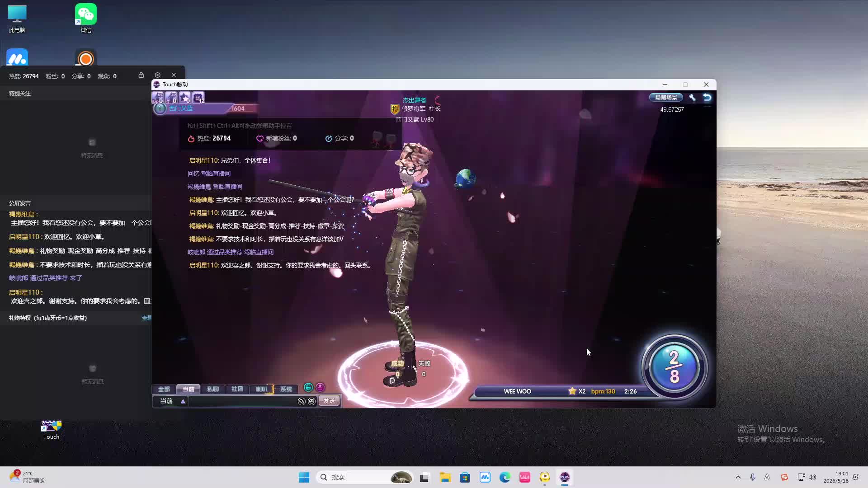The image size is (868, 488).
Task: Click the 2:26 song timer
Action: pos(630,391)
